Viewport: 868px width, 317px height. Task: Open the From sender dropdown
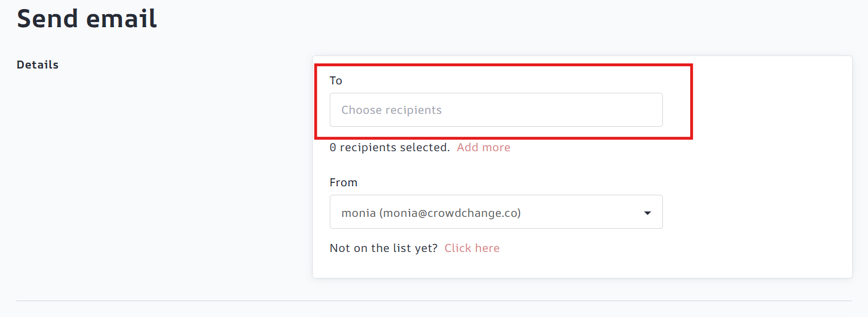496,212
